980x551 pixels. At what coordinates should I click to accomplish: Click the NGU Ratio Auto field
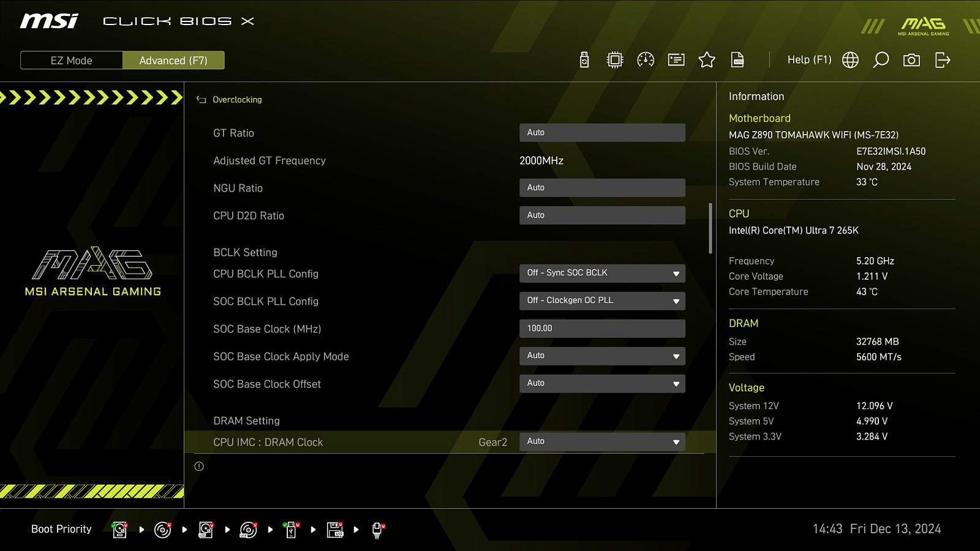(x=602, y=187)
